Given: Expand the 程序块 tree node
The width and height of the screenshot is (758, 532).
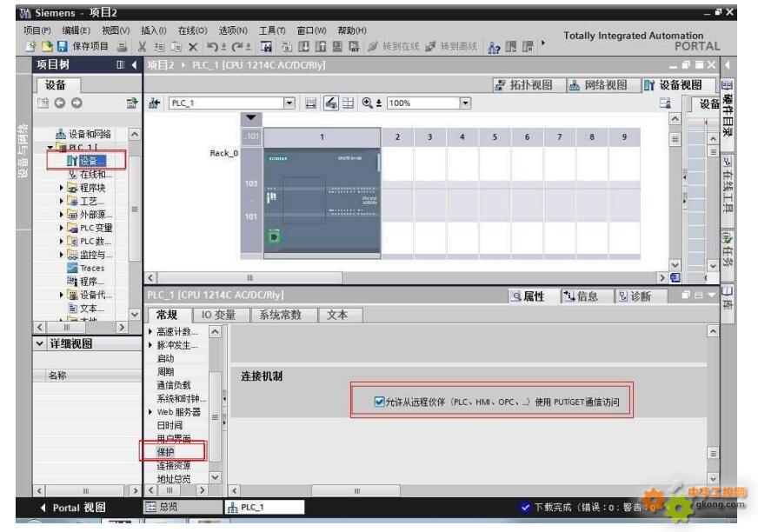Looking at the screenshot, I should point(62,187).
